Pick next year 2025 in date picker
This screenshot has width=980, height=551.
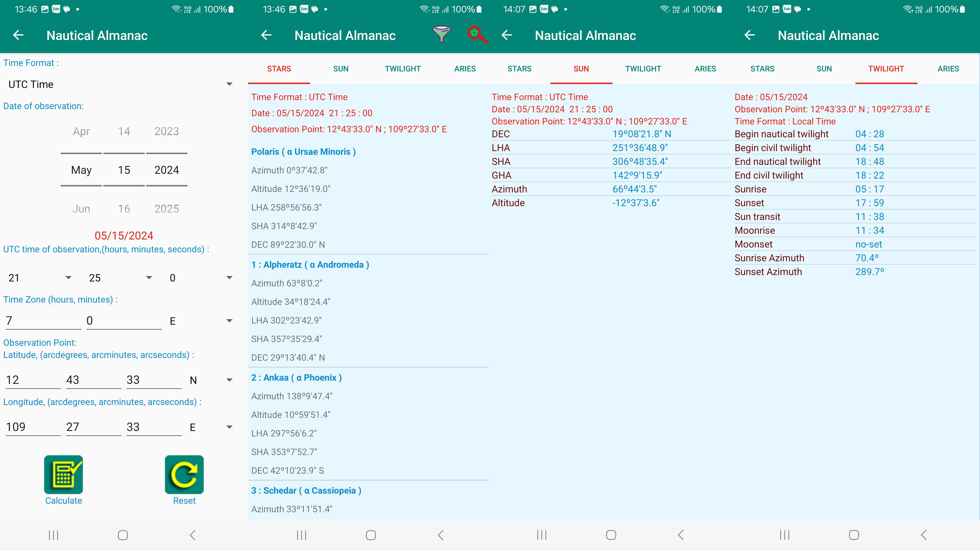coord(167,209)
